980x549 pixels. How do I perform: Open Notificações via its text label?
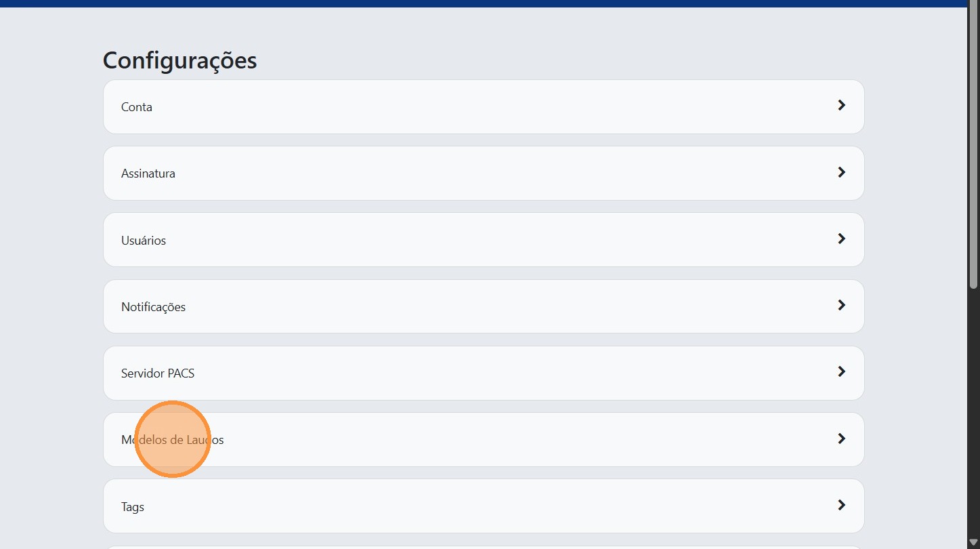[x=153, y=307]
